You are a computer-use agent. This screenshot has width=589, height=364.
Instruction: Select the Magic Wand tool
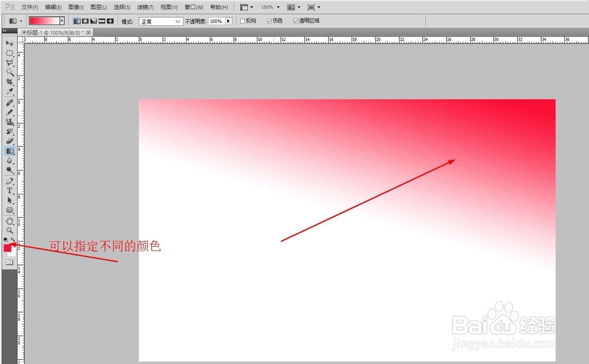click(9, 72)
